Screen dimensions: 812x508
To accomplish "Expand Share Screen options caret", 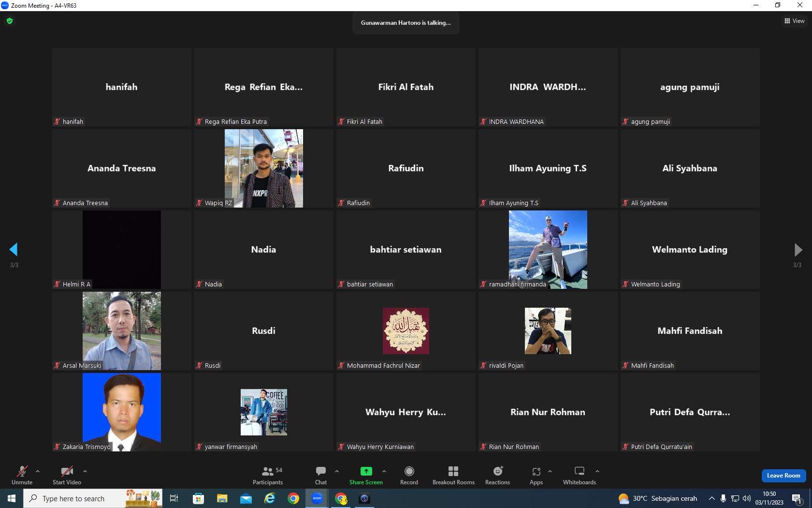I will click(384, 471).
